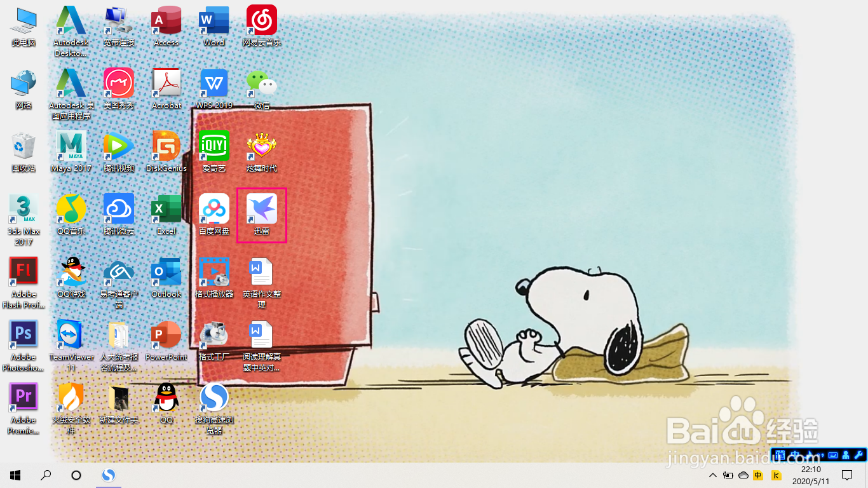Viewport: 868px width, 488px height.
Task: Open yellow K tray icon
Action: pyautogui.click(x=776, y=475)
